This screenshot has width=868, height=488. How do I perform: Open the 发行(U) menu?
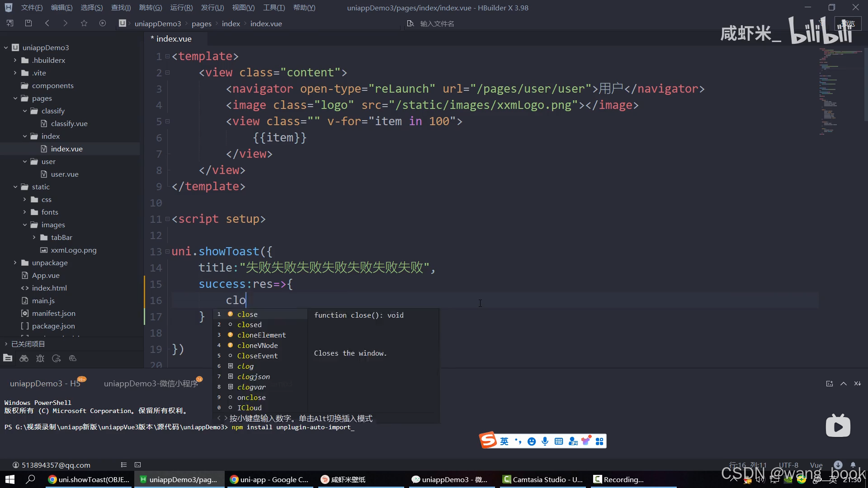pyautogui.click(x=212, y=8)
